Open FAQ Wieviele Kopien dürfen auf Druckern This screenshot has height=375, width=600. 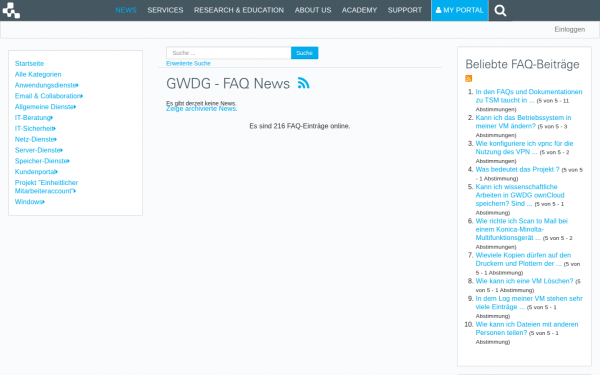pyautogui.click(x=523, y=259)
